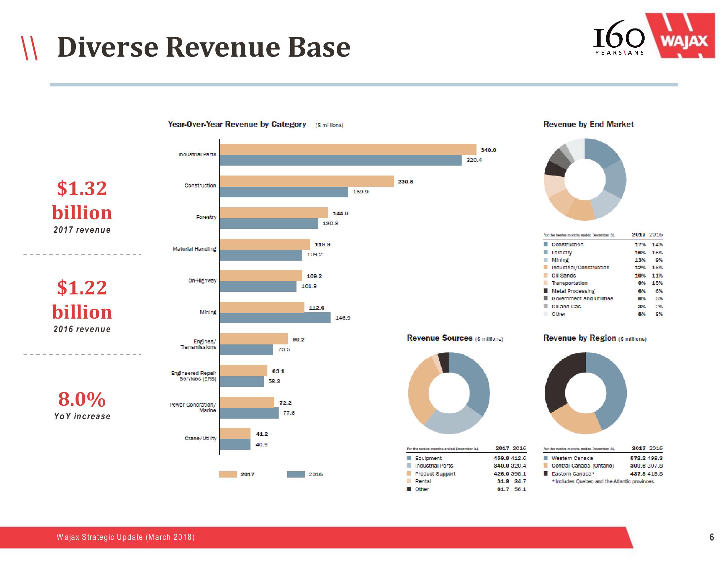Screen dimensions: 728x563
Task: Click the "144.0" Forestry value label
Action: coord(340,214)
